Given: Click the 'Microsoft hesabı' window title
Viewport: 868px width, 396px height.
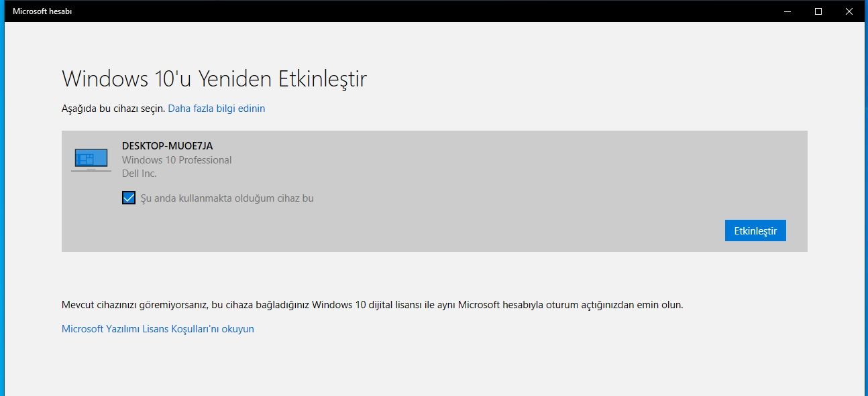Looking at the screenshot, I should pyautogui.click(x=42, y=11).
